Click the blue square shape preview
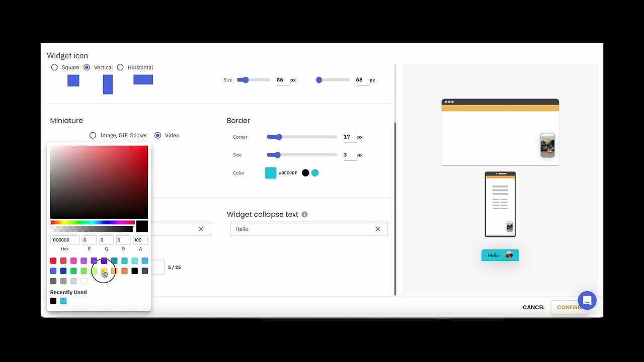The height and width of the screenshot is (362, 644). click(73, 80)
